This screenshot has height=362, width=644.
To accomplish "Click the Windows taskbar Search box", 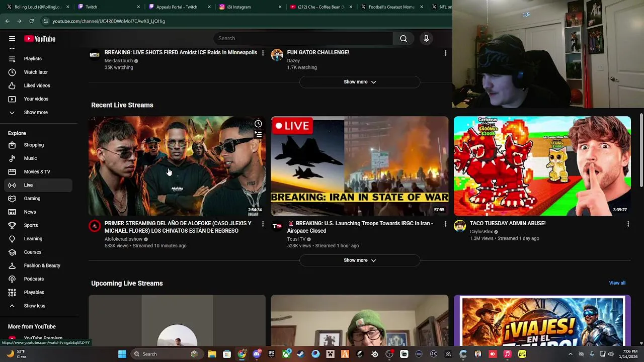I will 167,354.
